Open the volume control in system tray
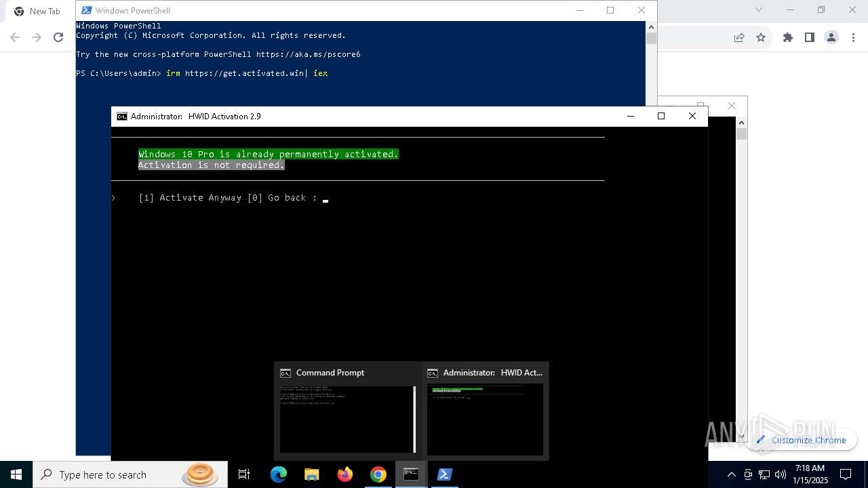 (781, 474)
